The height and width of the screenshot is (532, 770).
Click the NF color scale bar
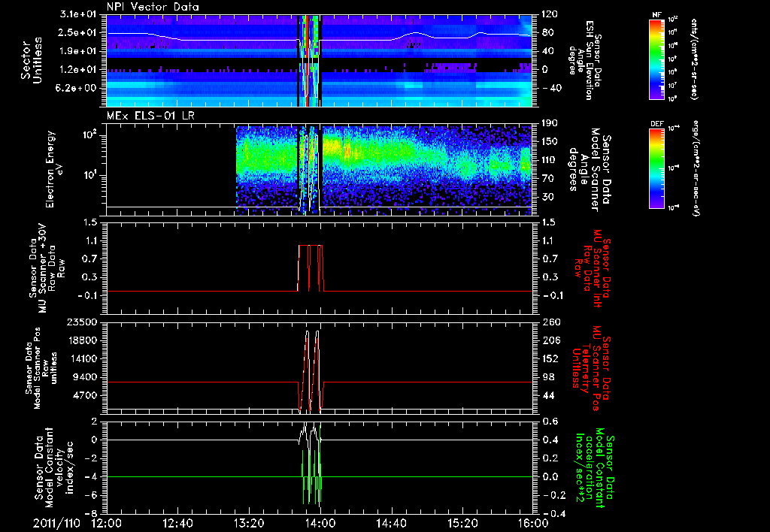coord(657,59)
